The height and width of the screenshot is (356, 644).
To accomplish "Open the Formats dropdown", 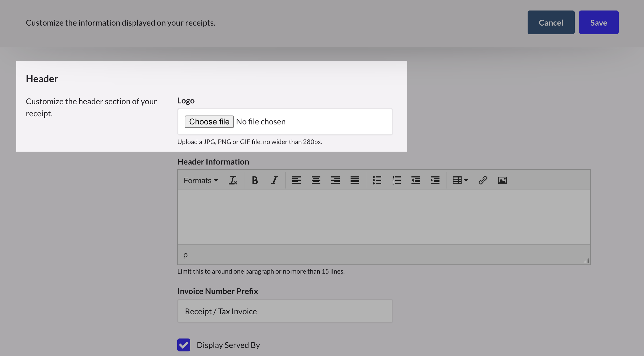I will tap(200, 180).
